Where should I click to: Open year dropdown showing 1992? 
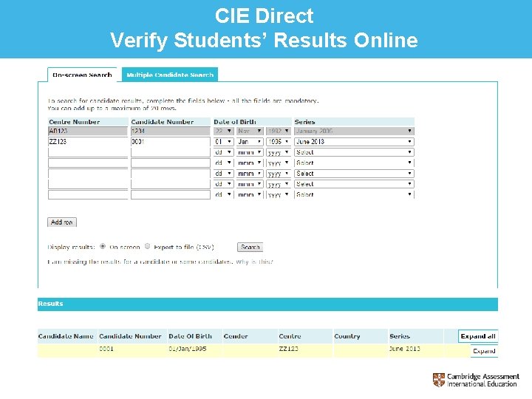tap(279, 131)
